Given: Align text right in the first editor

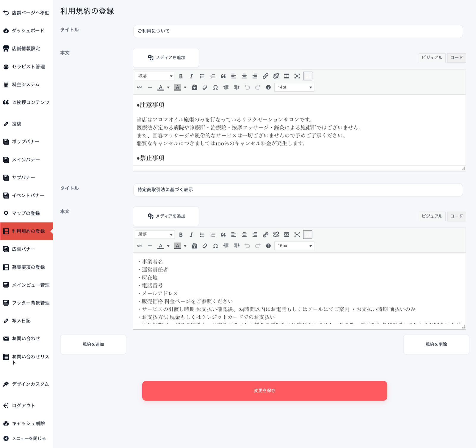Looking at the screenshot, I should tap(255, 76).
